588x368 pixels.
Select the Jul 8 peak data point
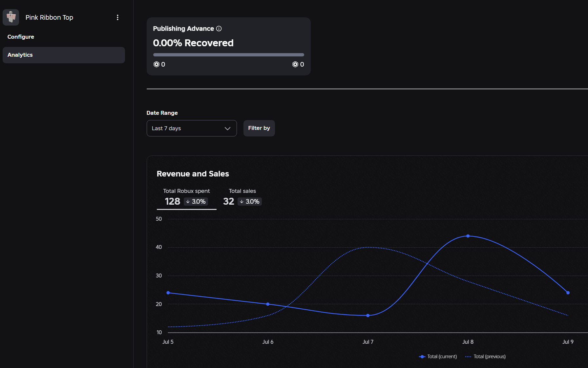[468, 236]
